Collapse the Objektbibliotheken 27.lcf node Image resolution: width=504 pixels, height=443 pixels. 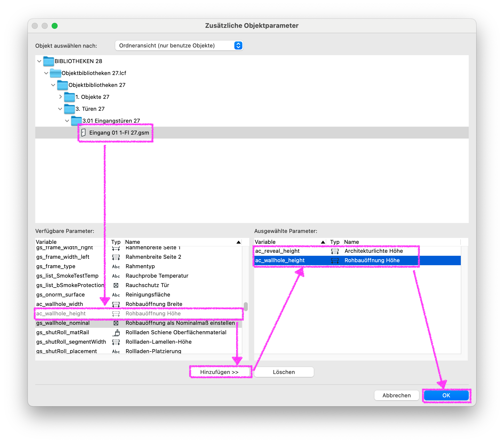pos(46,73)
